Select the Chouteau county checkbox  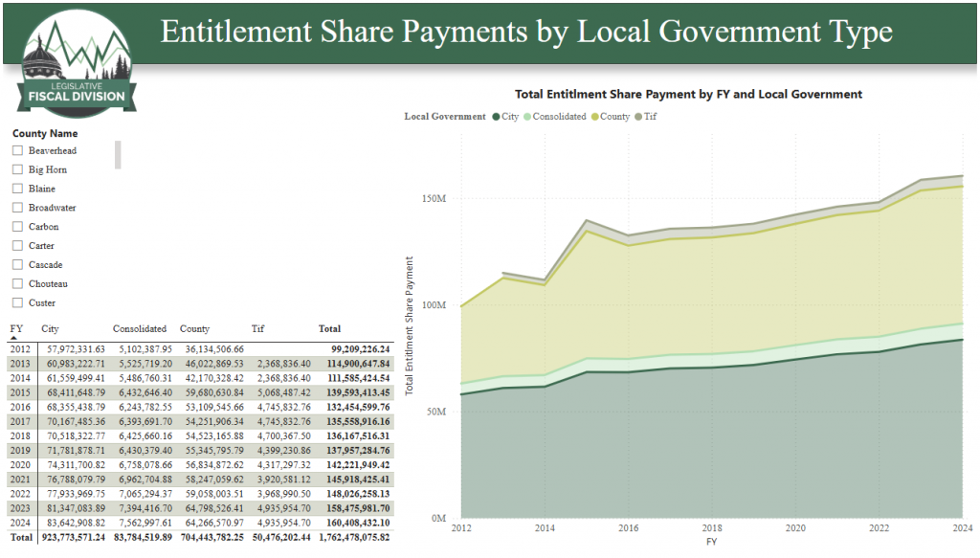[16, 284]
